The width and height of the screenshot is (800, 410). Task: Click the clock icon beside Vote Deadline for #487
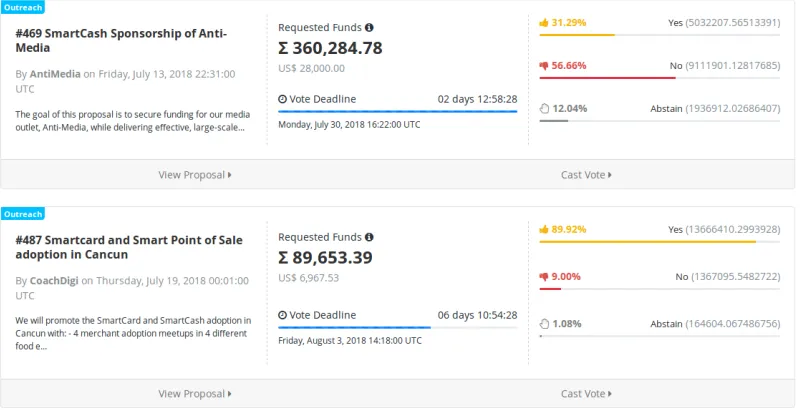pos(283,315)
